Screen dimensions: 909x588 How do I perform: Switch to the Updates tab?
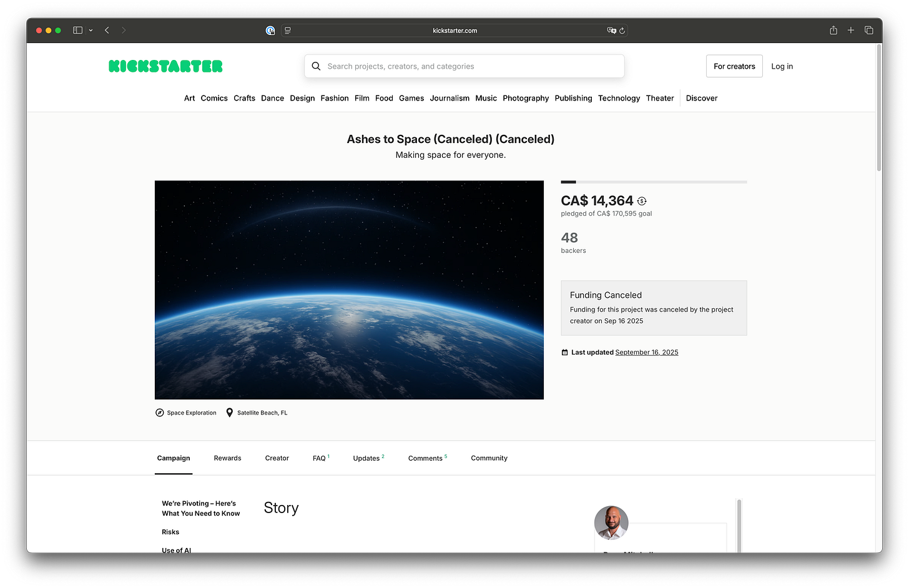point(368,458)
